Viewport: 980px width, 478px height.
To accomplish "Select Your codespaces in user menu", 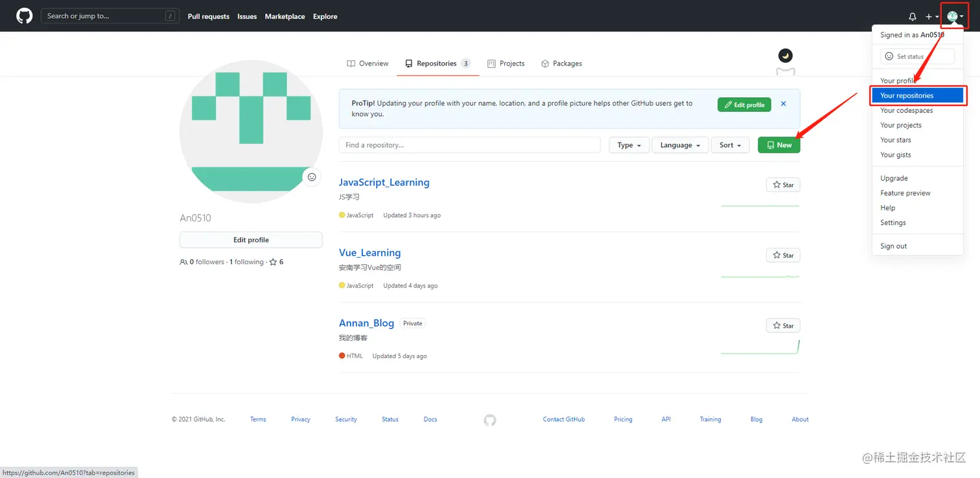I will [x=917, y=110].
